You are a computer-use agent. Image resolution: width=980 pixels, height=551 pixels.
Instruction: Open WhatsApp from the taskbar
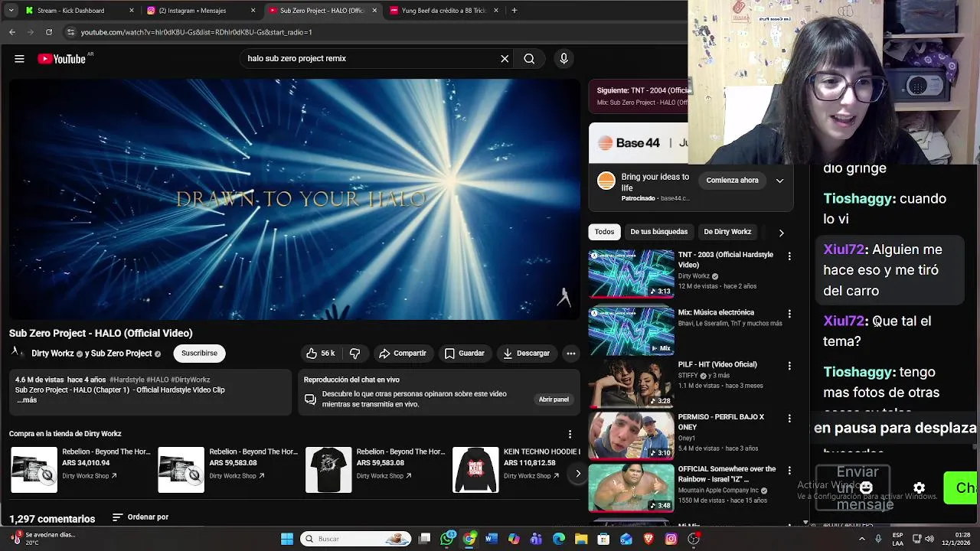coord(447,539)
